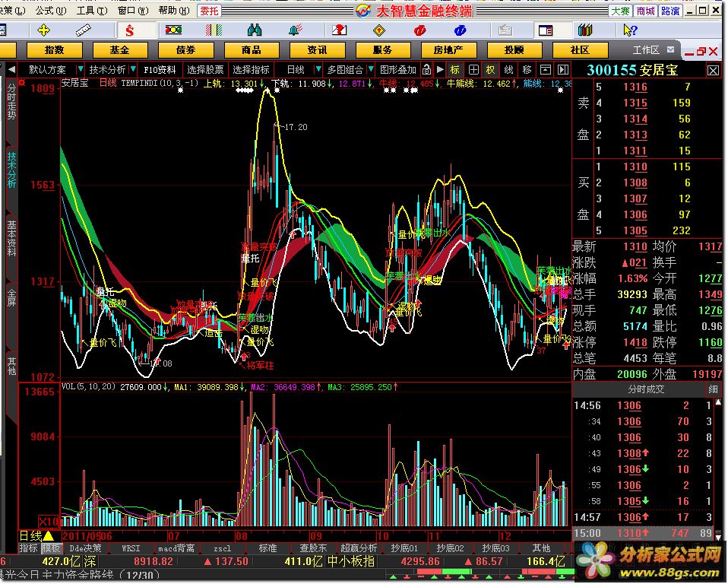Switch to the 商品 tab
This screenshot has width=728, height=584.
point(252,49)
